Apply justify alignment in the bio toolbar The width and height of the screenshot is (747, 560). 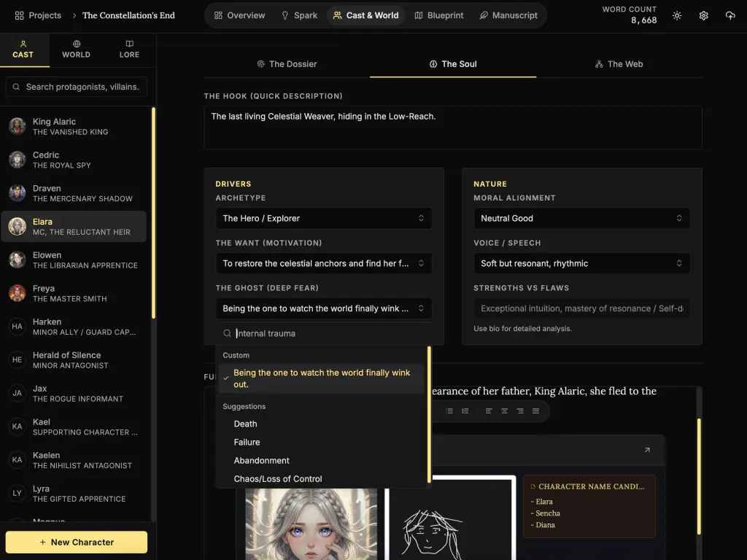(x=535, y=411)
